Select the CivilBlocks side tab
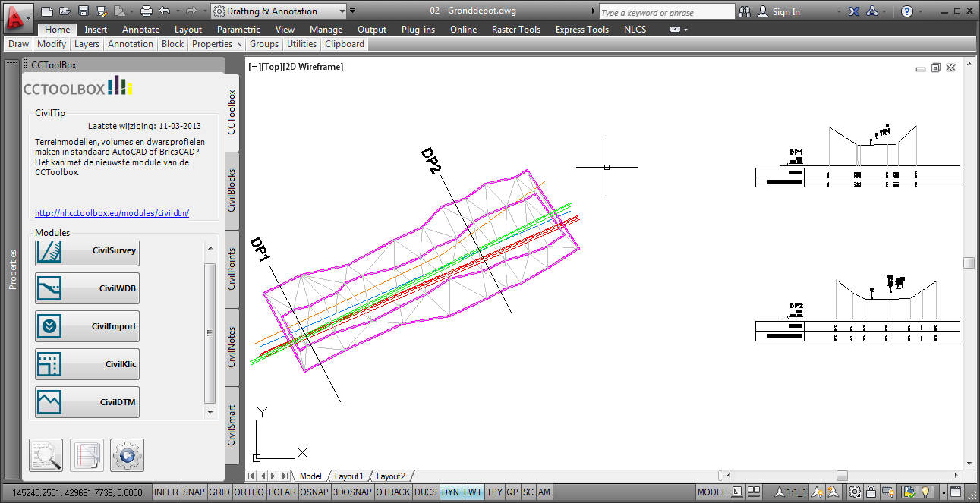The width and height of the screenshot is (980, 503). click(232, 190)
